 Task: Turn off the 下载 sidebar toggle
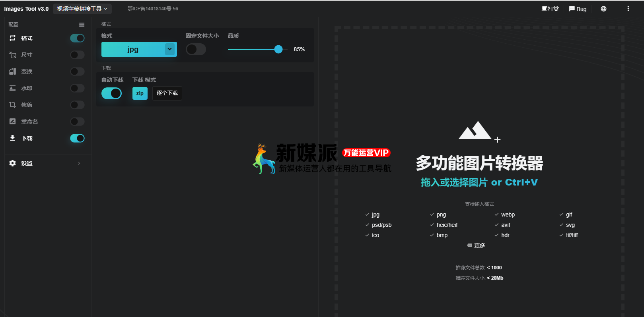click(77, 138)
